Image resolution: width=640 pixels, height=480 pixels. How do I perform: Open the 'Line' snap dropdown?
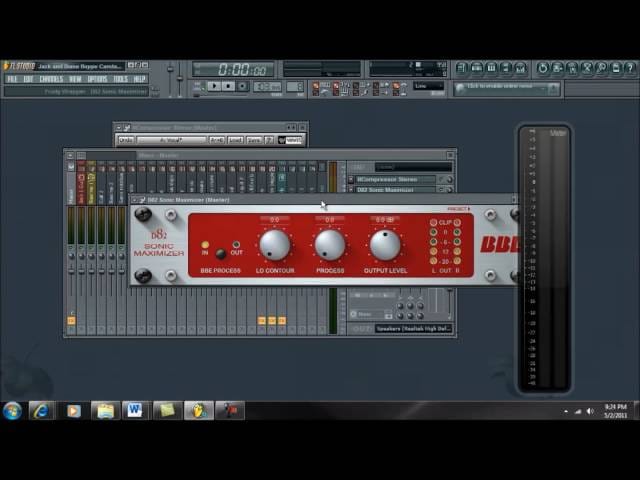pyautogui.click(x=428, y=86)
